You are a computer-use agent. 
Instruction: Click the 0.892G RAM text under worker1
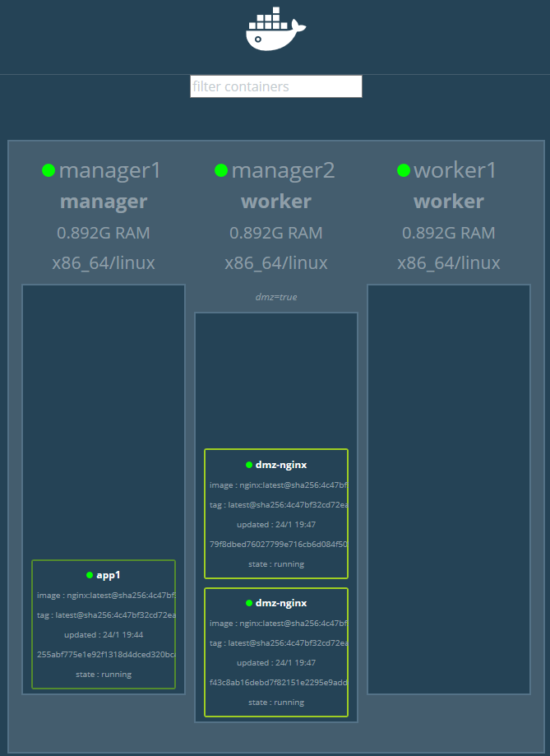point(449,233)
